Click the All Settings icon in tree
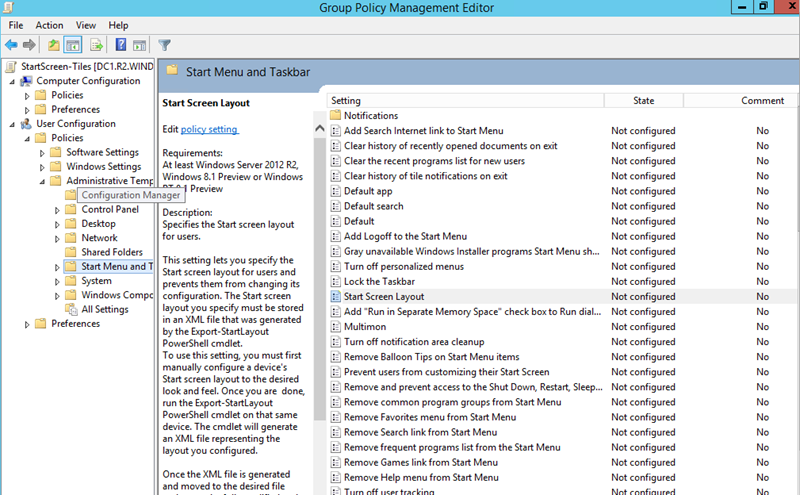Viewport: 800px width, 495px height. coord(71,309)
